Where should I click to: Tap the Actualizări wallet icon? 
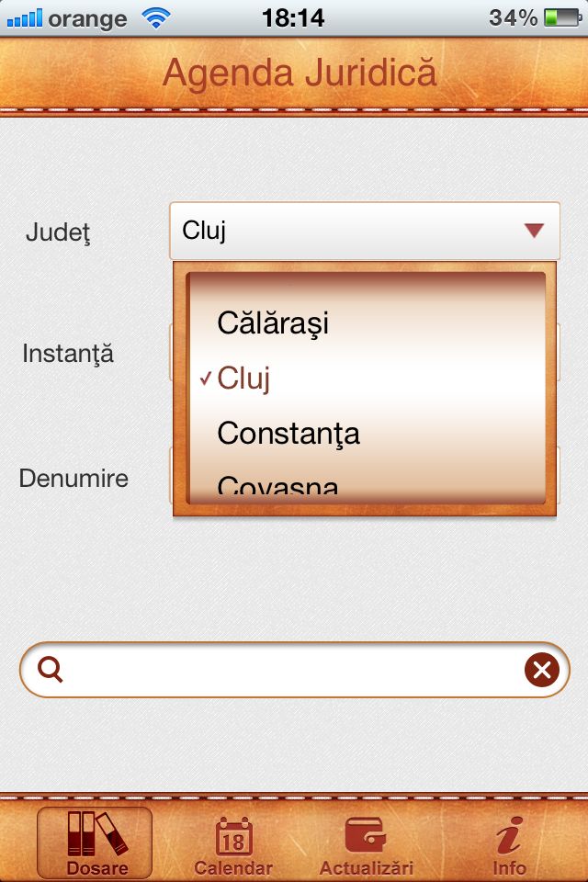(366, 835)
